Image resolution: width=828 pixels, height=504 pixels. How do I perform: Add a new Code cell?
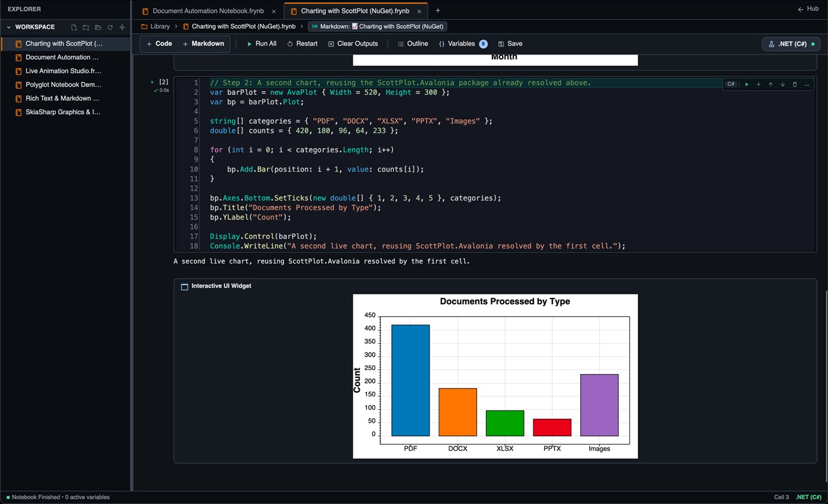coord(159,44)
